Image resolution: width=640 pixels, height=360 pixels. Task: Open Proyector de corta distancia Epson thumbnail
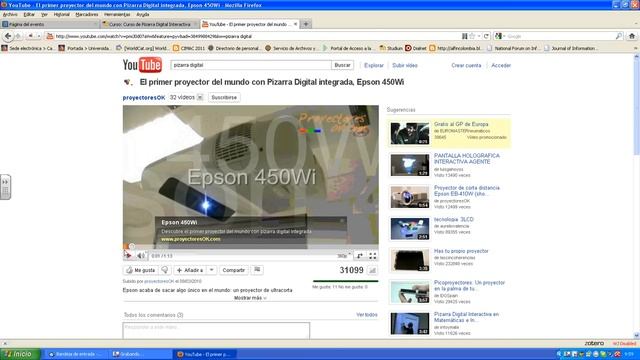coord(409,197)
